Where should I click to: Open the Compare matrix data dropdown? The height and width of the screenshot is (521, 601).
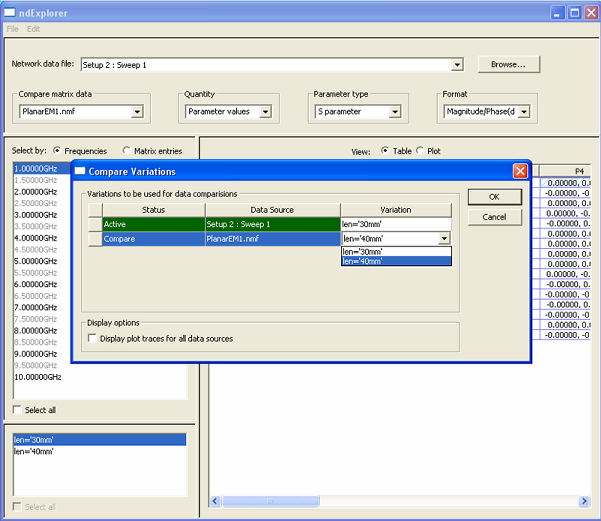pos(137,112)
